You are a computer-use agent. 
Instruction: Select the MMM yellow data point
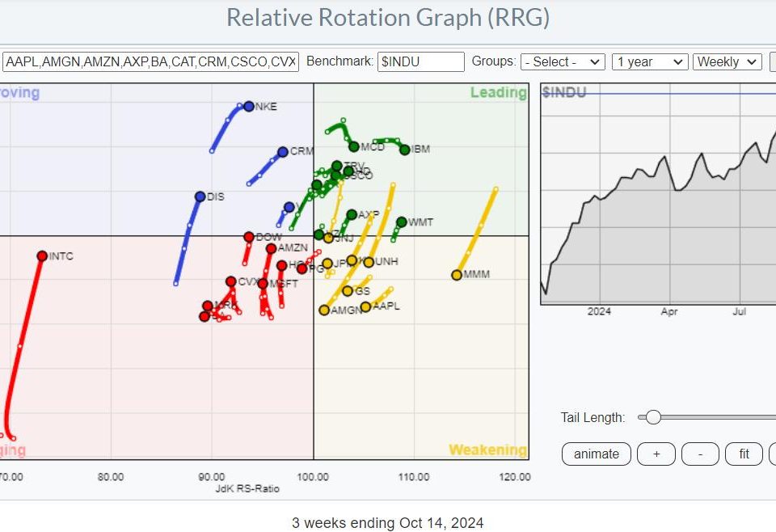click(x=457, y=275)
